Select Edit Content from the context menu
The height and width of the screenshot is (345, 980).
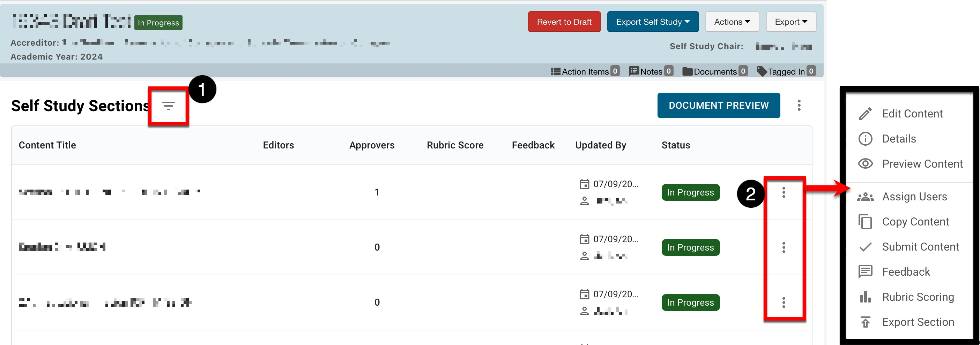point(912,114)
